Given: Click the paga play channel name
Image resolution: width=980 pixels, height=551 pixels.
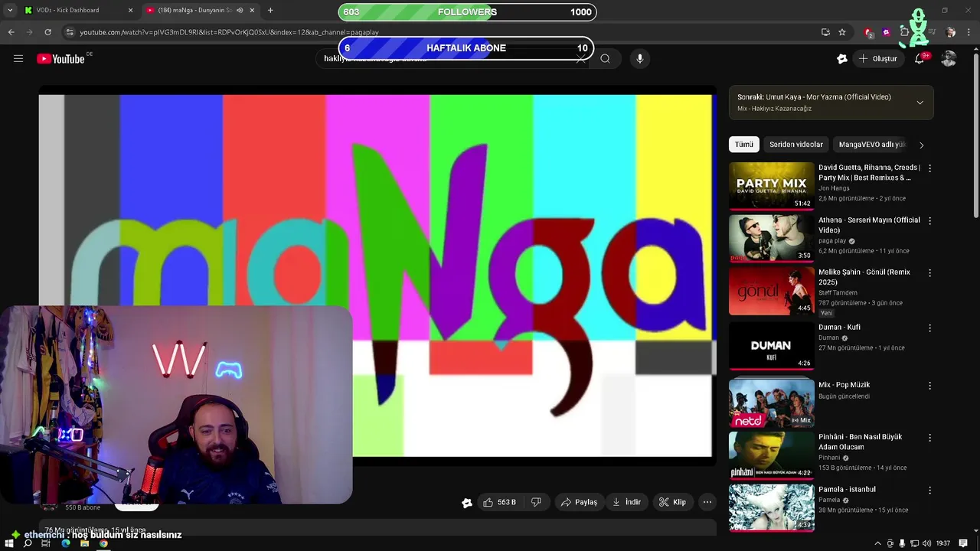Looking at the screenshot, I should tap(832, 241).
